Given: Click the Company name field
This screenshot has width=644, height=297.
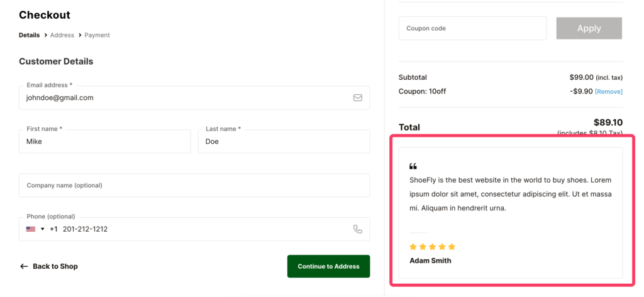Looking at the screenshot, I should pyautogui.click(x=194, y=185).
